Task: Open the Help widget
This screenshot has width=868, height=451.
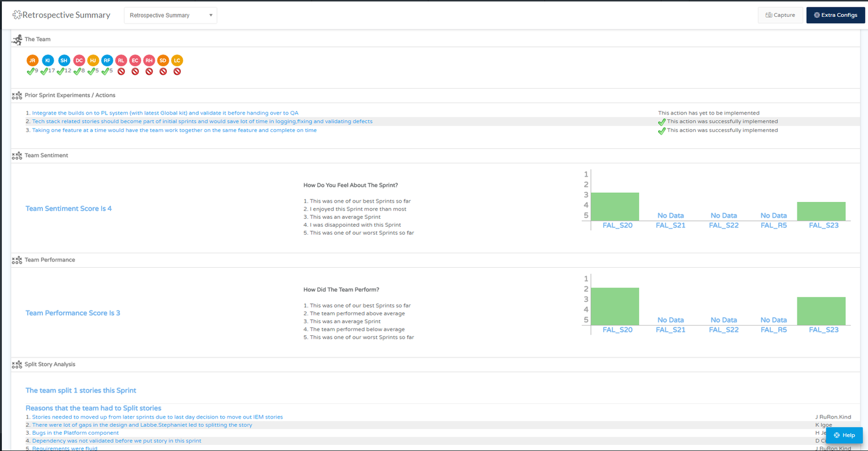Action: click(844, 435)
